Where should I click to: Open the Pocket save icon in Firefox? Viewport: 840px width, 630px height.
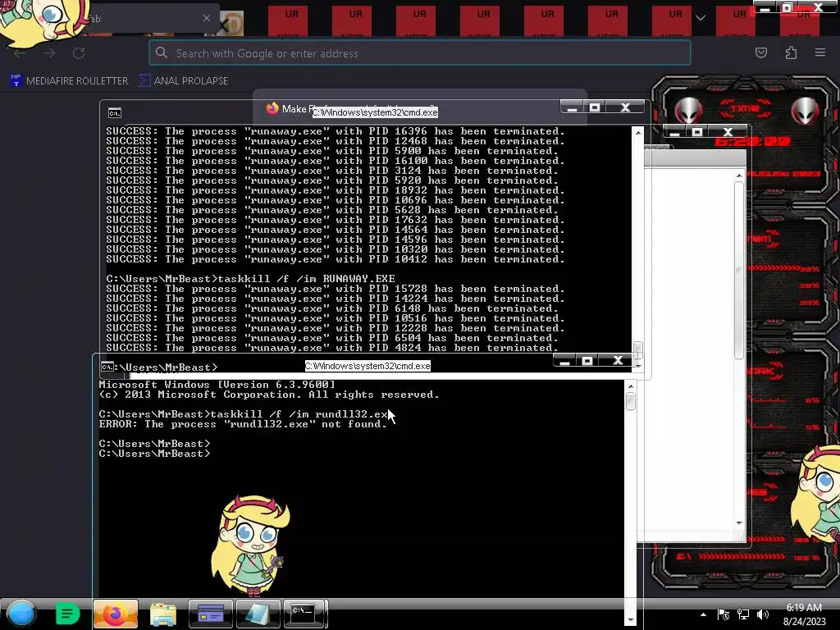tap(760, 52)
